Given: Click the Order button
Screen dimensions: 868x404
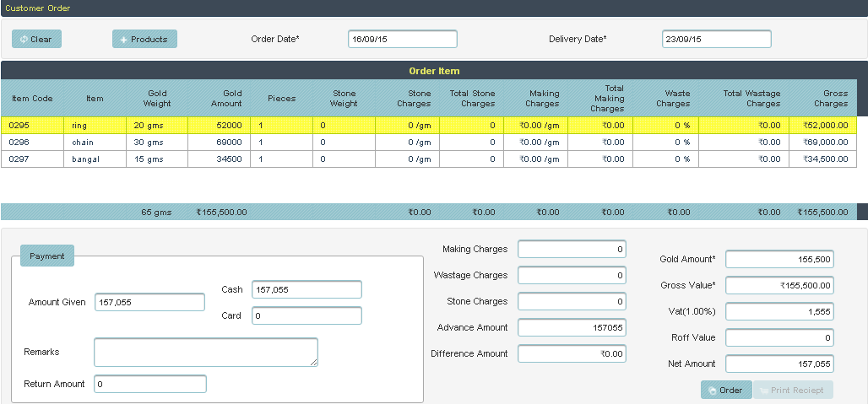Looking at the screenshot, I should click(725, 390).
